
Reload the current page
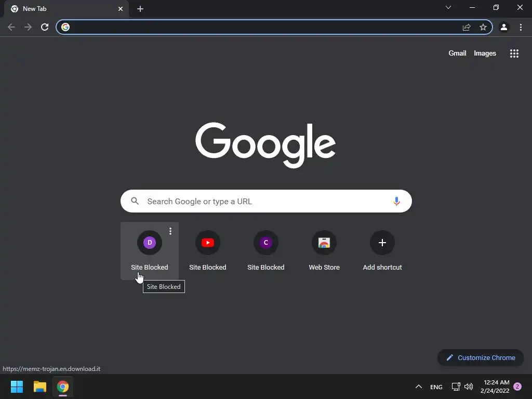point(45,27)
